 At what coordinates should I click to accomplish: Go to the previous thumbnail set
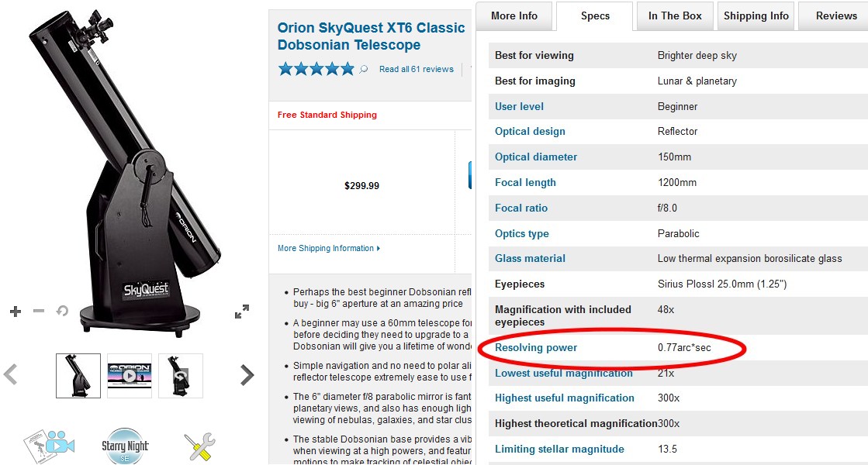pos(11,375)
